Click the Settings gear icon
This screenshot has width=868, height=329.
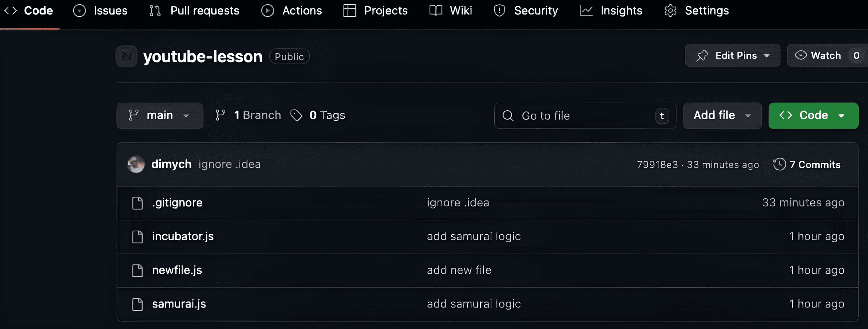[670, 11]
